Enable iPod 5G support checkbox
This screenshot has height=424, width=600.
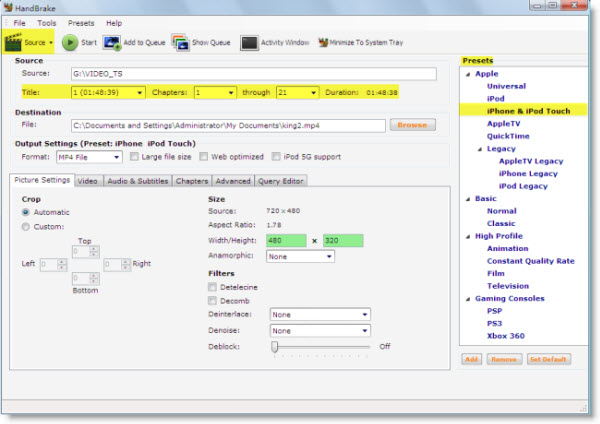(276, 157)
